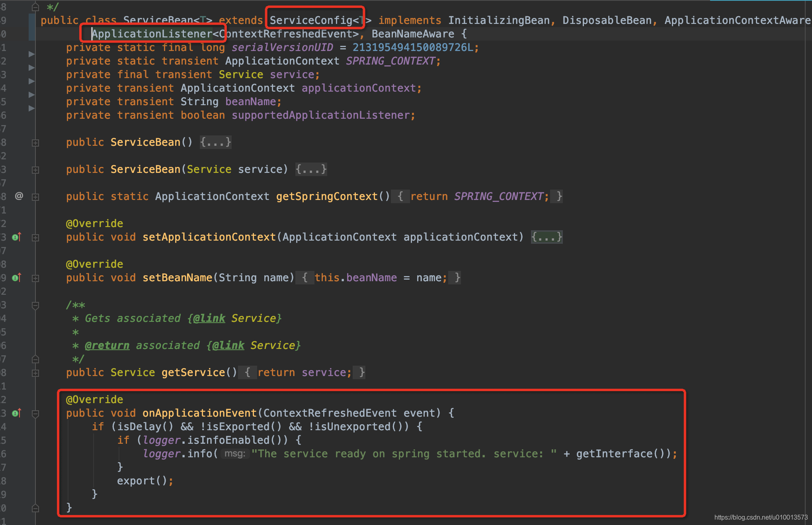
Task: Click InitializingBean interface name
Action: click(x=499, y=20)
